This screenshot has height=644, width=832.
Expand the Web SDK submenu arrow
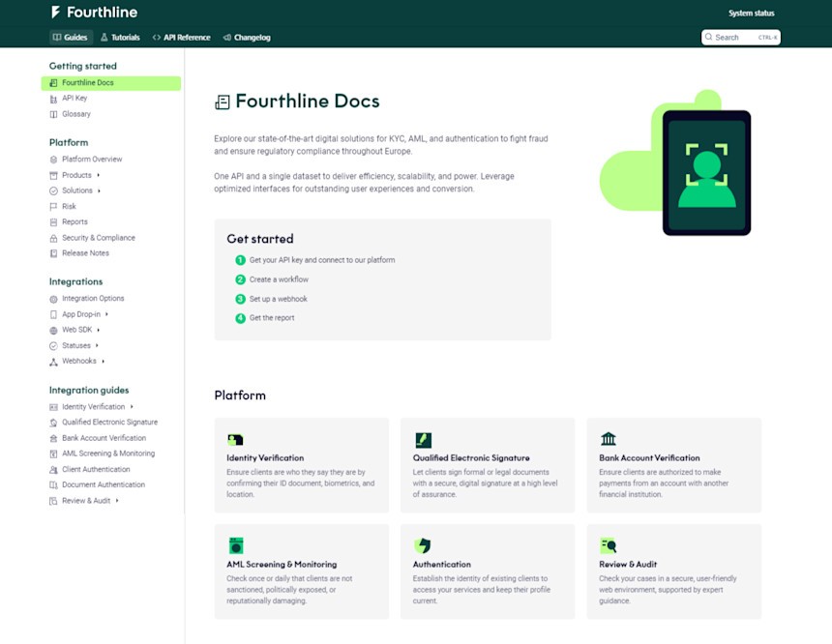(99, 330)
